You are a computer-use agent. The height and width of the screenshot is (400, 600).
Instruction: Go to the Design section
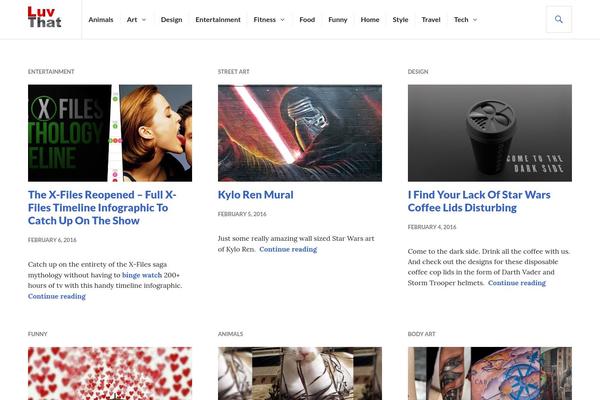171,20
